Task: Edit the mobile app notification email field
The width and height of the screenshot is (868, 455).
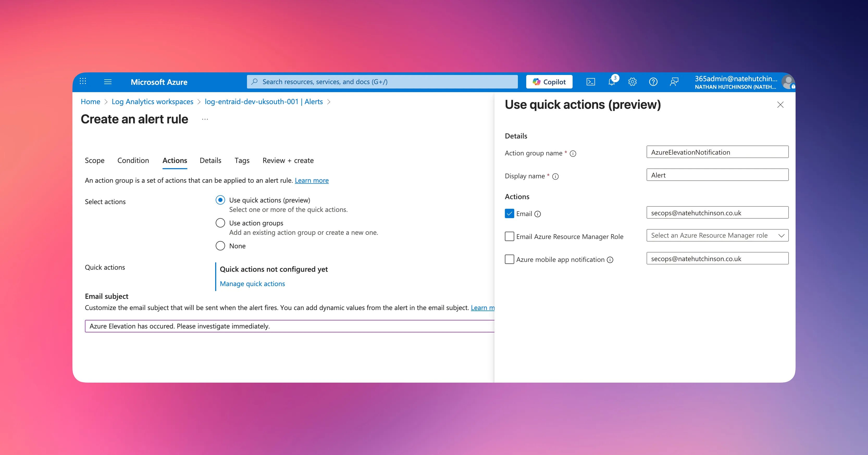Action: [717, 258]
